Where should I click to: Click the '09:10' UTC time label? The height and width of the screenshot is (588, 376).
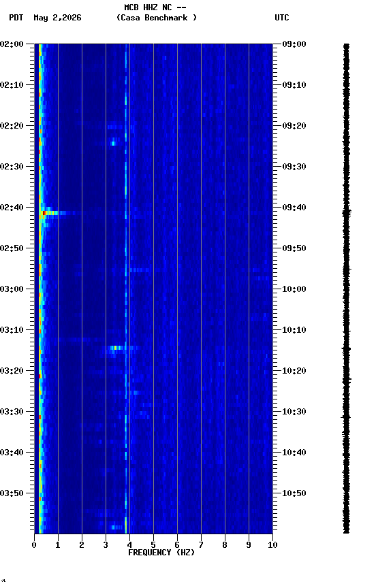[294, 85]
